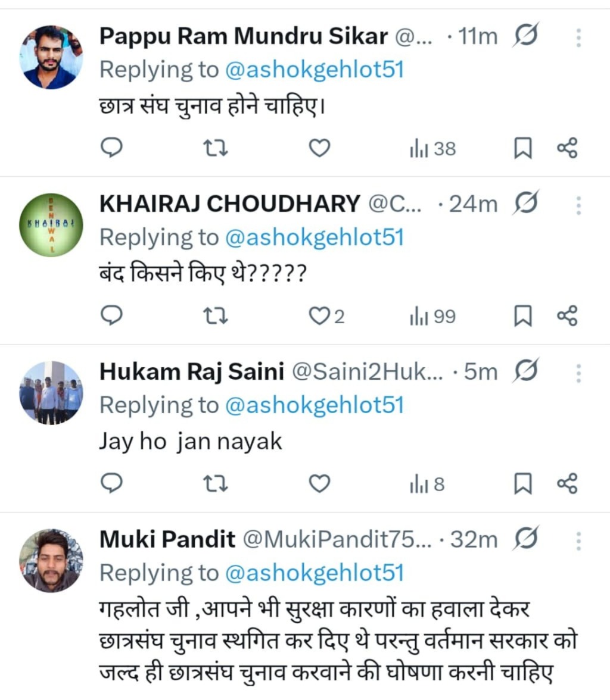610x700 pixels.
Task: Reply to Pappu Ram Mundru Sikar's tweet
Action: (x=111, y=148)
